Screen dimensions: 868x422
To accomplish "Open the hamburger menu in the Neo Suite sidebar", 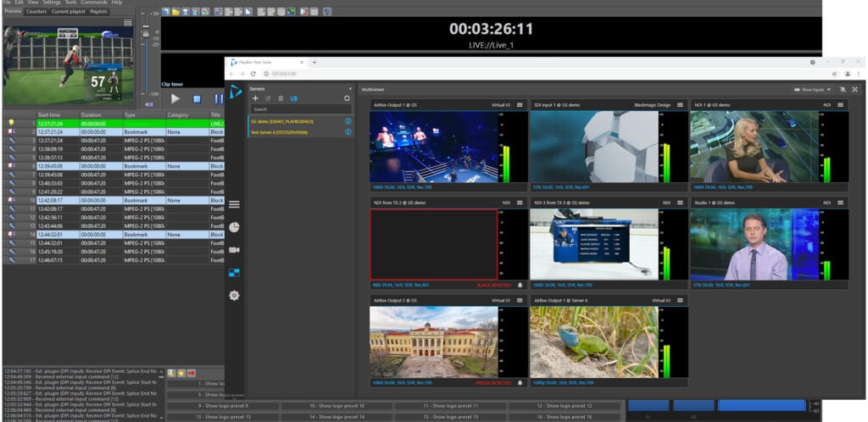I will coord(234,204).
